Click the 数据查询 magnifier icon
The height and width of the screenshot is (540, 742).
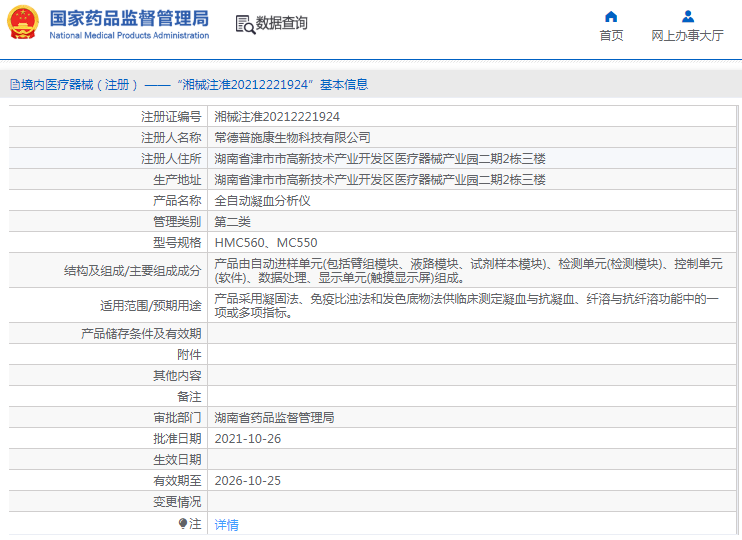pos(244,23)
